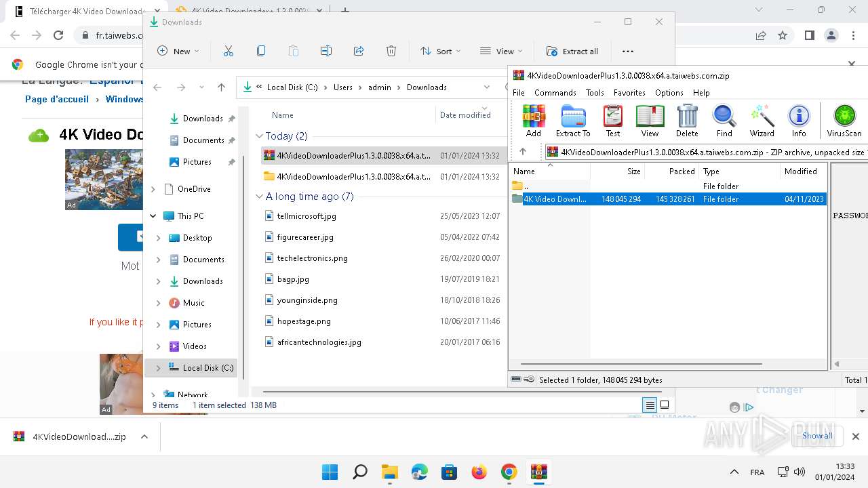Click the Extract To icon in WinRAR
This screenshot has width=868, height=488.
click(x=573, y=121)
